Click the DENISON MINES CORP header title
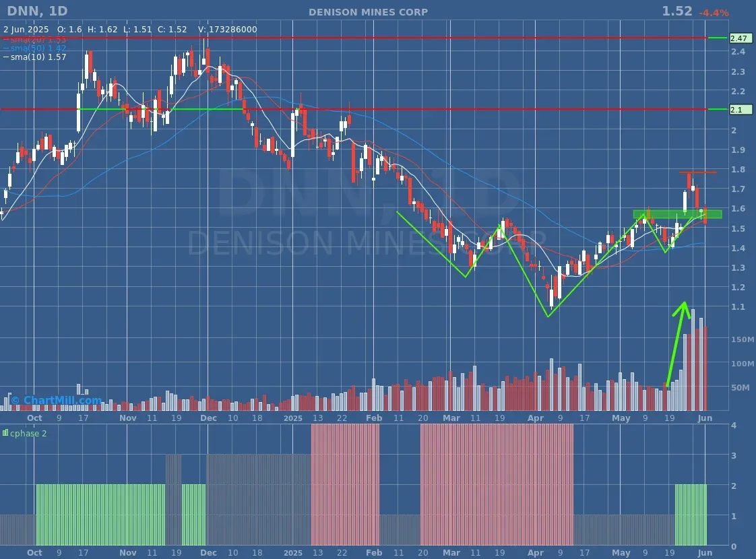Screen dimensions: 756x559 click(368, 12)
